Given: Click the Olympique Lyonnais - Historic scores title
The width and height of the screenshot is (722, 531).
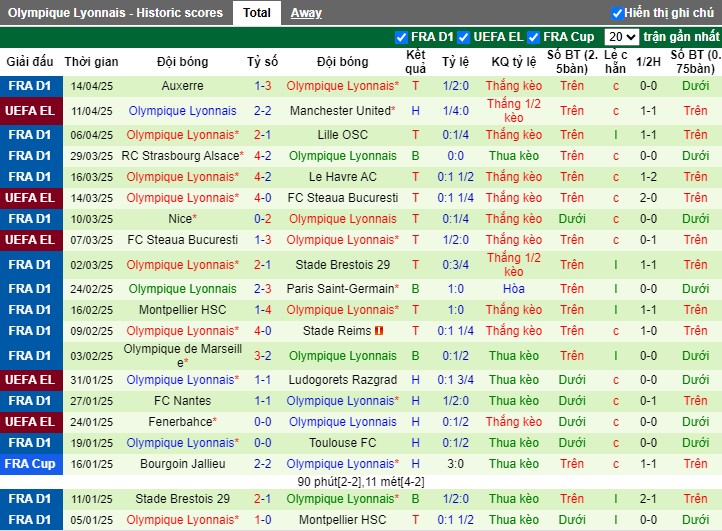Looking at the screenshot, I should click(x=115, y=13).
